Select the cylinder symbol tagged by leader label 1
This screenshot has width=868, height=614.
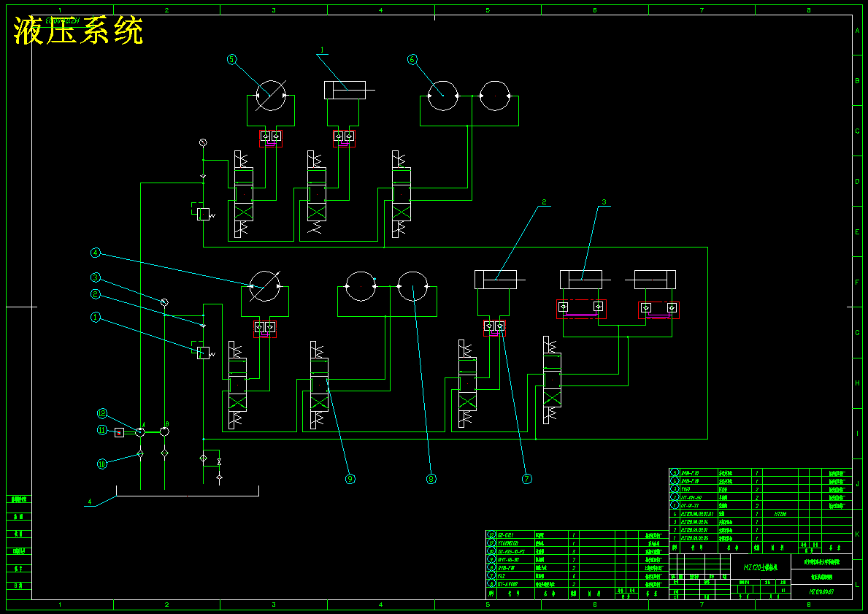[345, 91]
